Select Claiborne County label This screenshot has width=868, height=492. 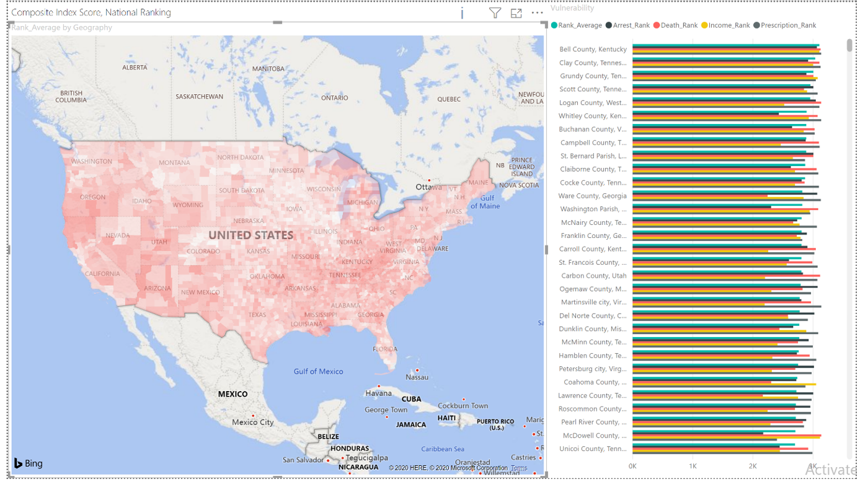[593, 169]
